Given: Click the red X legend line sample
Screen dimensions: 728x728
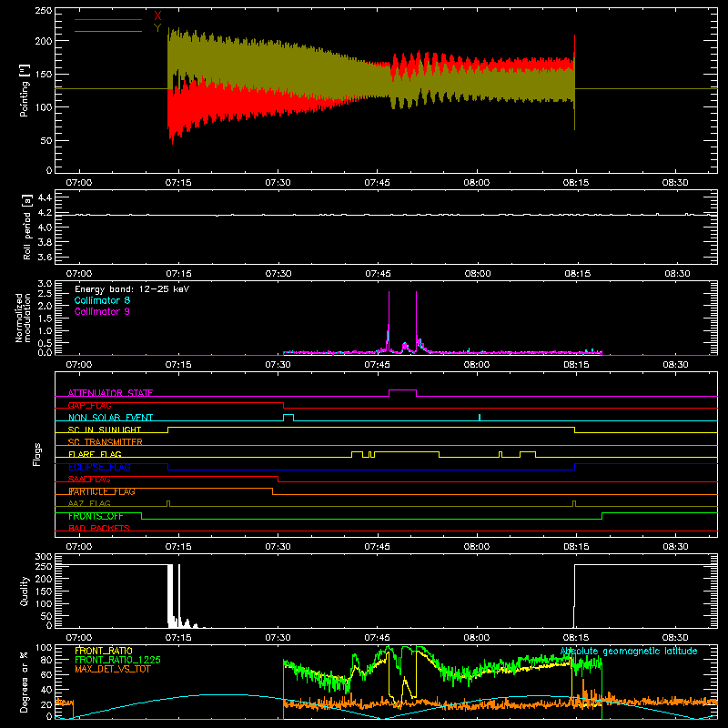Looking at the screenshot, I should coord(108,19).
